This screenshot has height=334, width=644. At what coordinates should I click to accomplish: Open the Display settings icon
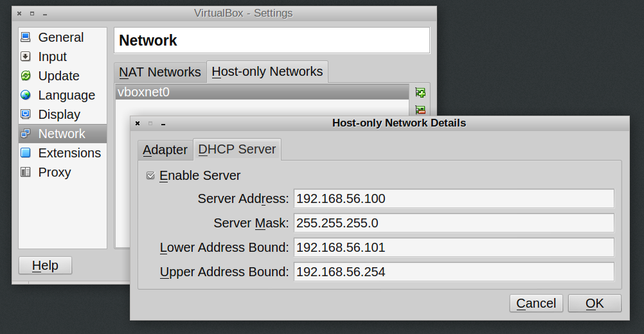26,114
